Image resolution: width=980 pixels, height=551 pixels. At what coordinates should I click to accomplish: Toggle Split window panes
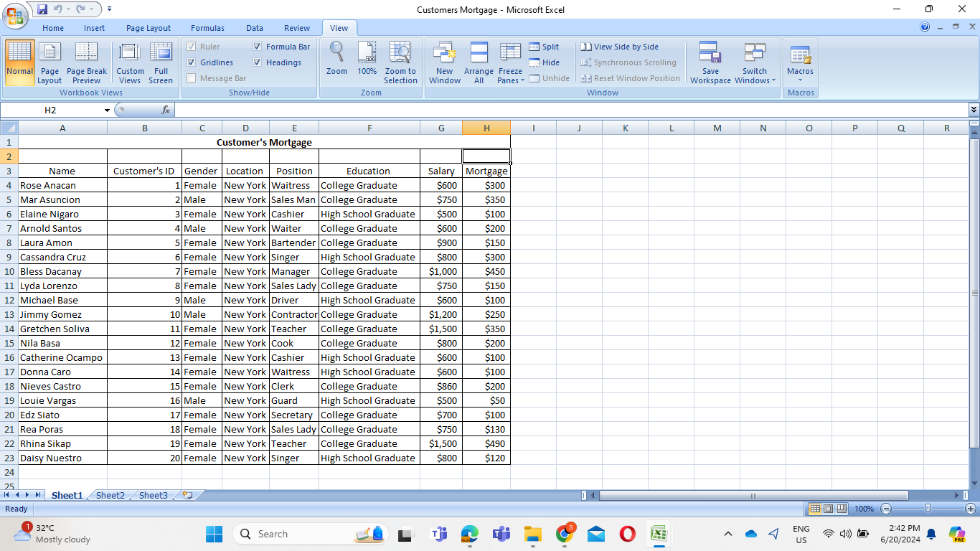coord(544,47)
